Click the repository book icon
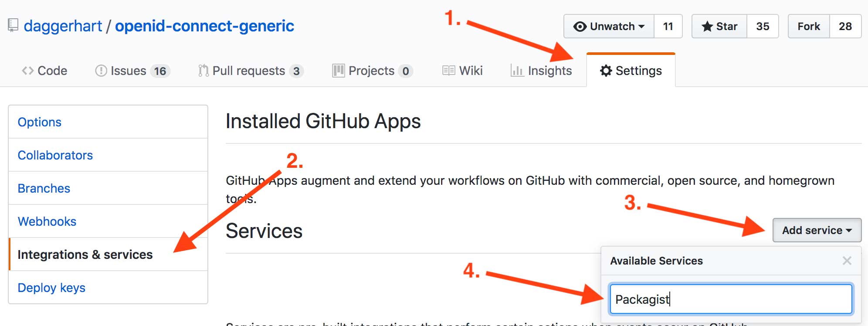 pos(13,25)
